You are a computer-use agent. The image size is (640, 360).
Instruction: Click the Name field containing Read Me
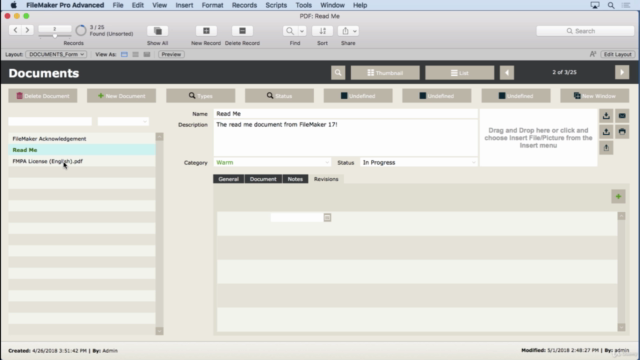346,114
